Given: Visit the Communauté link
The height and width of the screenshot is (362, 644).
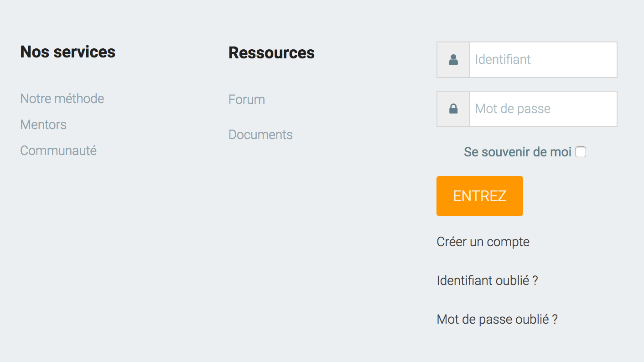Looking at the screenshot, I should click(58, 150).
